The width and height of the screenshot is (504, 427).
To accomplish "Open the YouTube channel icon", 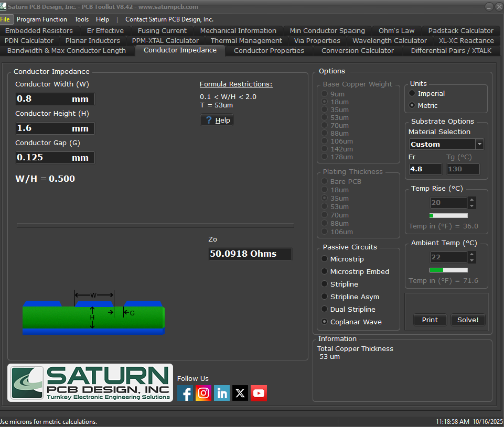I will coord(259,393).
